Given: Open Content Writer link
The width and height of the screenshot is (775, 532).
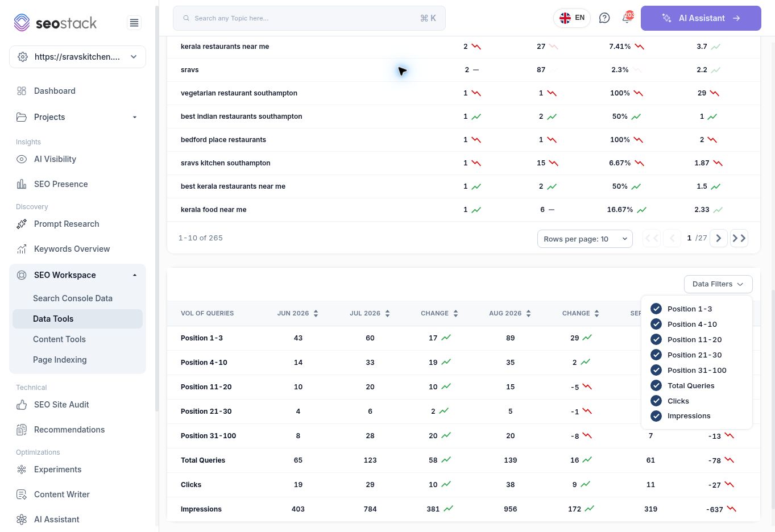Looking at the screenshot, I should click(x=62, y=494).
